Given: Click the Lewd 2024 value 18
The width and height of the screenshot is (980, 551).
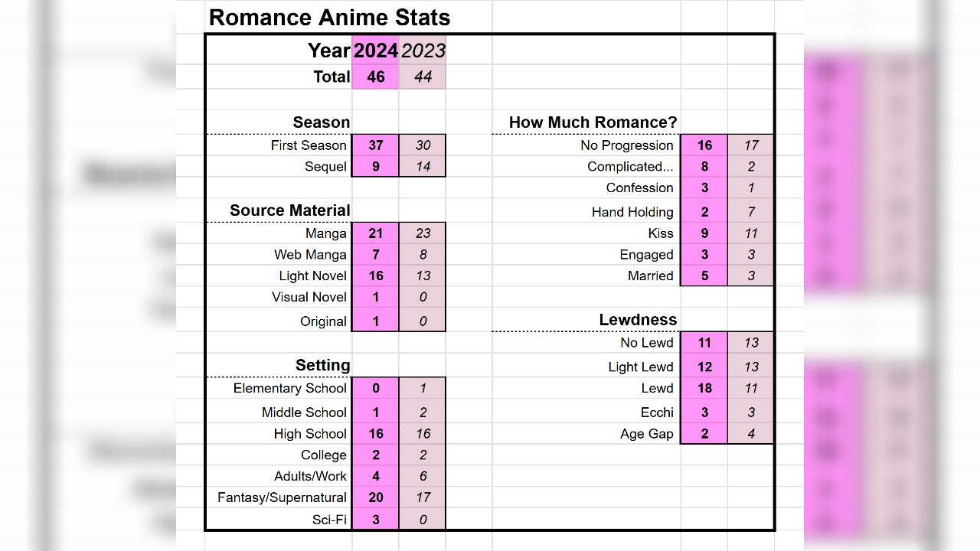Looking at the screenshot, I should (x=704, y=388).
